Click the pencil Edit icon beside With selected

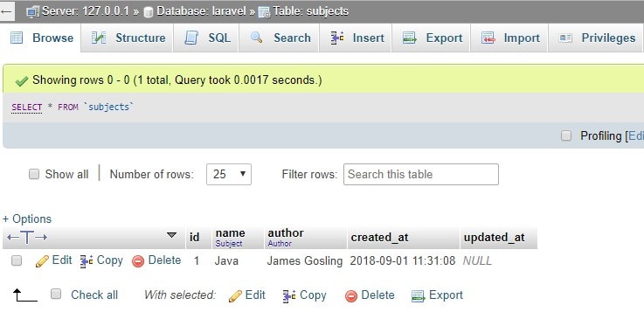[x=235, y=295]
